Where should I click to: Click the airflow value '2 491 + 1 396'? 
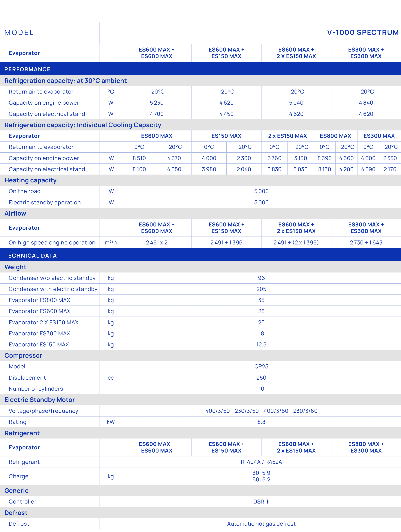[x=227, y=242]
